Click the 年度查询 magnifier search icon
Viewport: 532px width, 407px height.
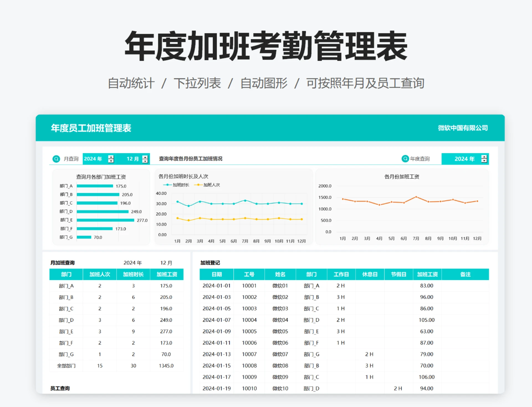405,159
